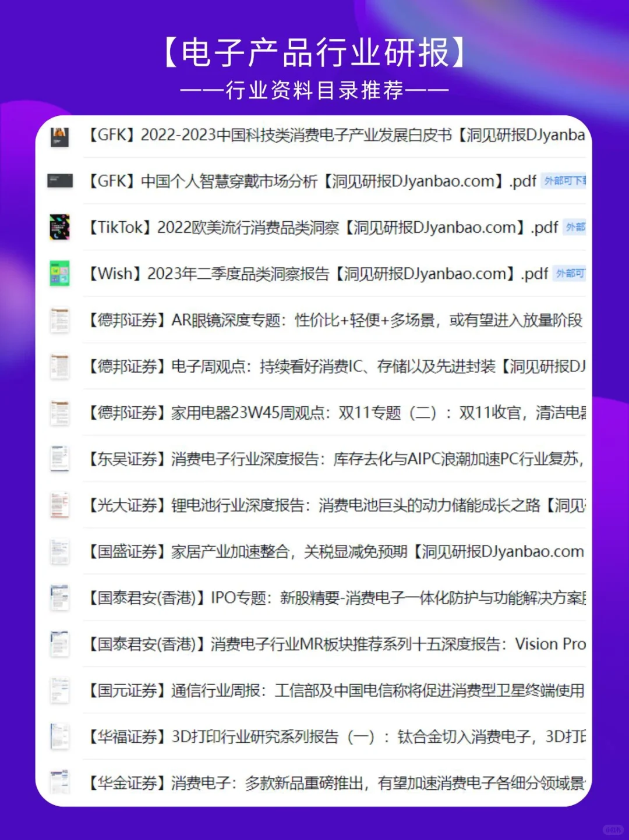Viewport: 629px width, 840px height.
Task: Click the document icon next to 电子周观点 row
Action: tap(59, 366)
